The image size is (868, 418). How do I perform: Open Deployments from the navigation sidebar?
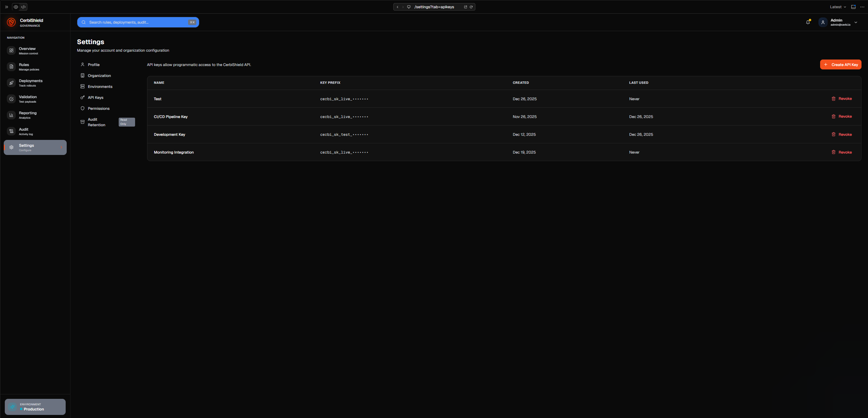(x=30, y=83)
